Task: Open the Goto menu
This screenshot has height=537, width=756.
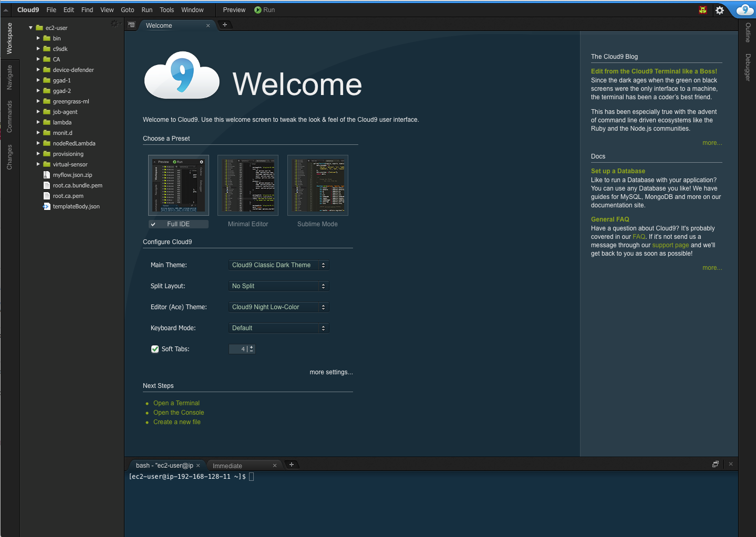Action: pyautogui.click(x=128, y=10)
